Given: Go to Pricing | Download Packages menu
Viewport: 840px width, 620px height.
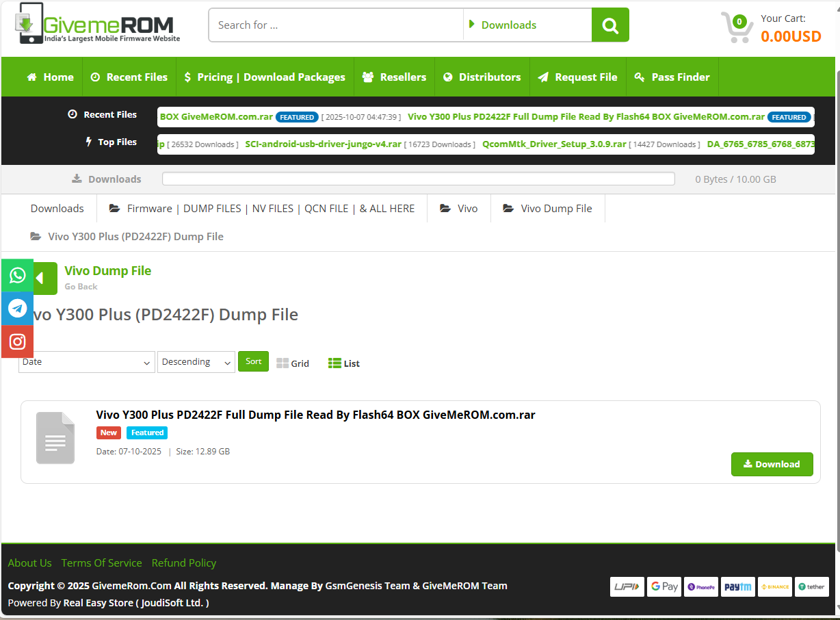Looking at the screenshot, I should [x=265, y=77].
